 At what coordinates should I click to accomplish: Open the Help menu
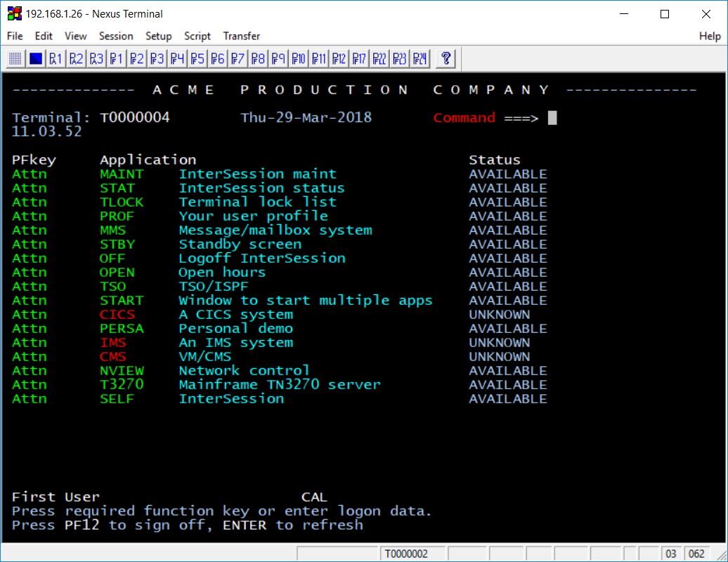click(710, 36)
